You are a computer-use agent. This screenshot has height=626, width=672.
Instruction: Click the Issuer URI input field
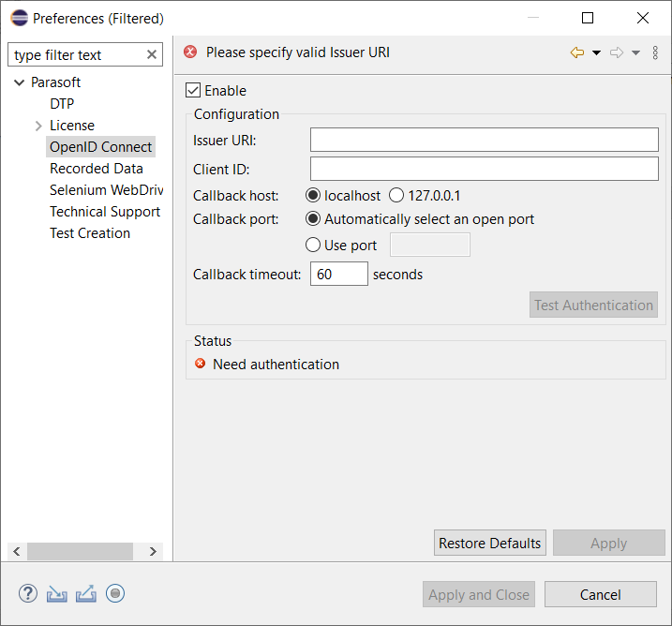pos(485,140)
